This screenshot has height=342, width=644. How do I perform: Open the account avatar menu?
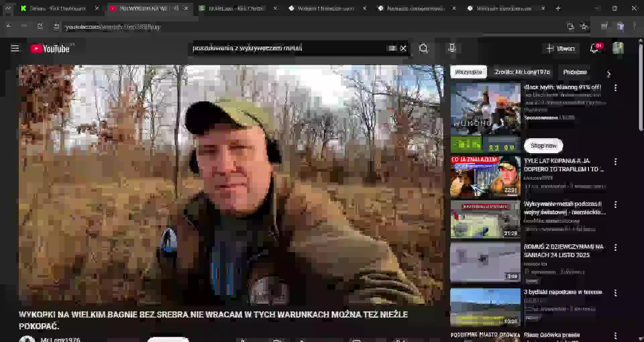pos(618,48)
